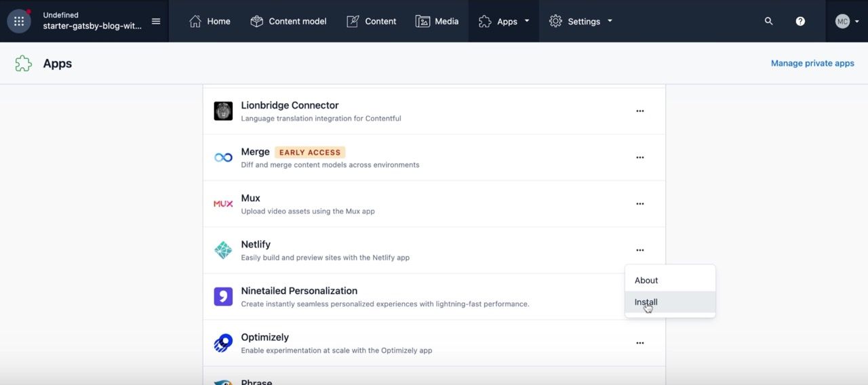Expand the Apps dropdown in navigation
The image size is (868, 385).
coord(504,21)
